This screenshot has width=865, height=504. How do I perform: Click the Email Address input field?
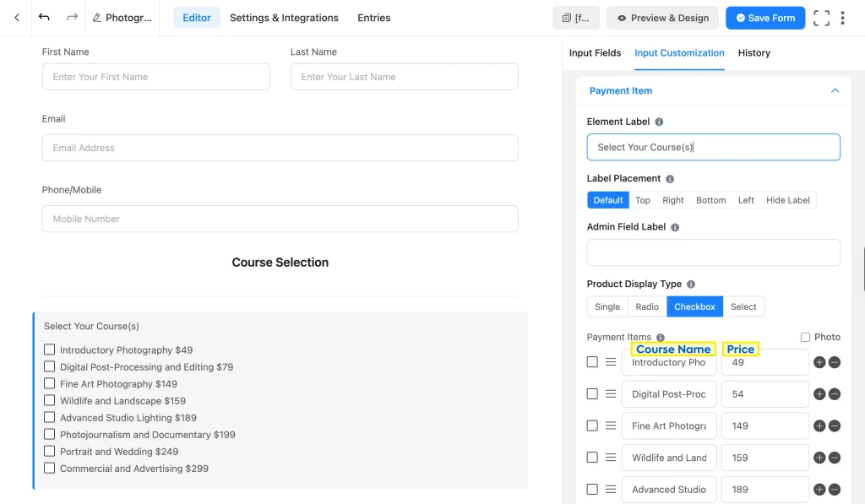280,148
